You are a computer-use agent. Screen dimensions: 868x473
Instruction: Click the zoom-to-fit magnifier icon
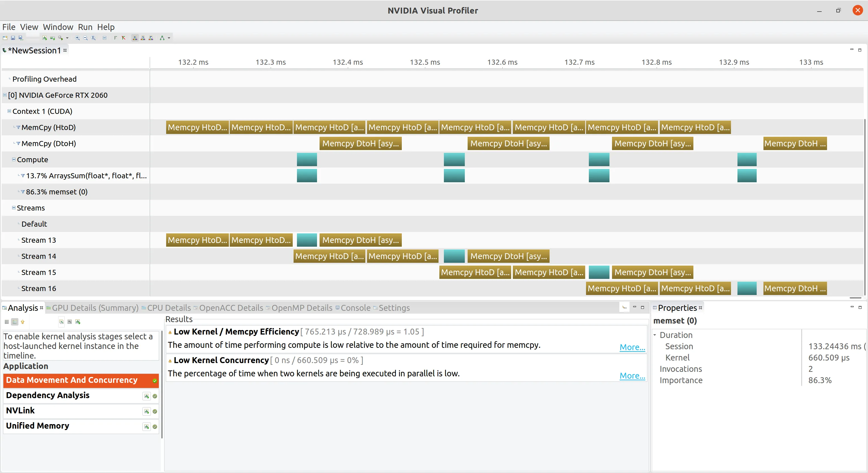pyautogui.click(x=94, y=38)
